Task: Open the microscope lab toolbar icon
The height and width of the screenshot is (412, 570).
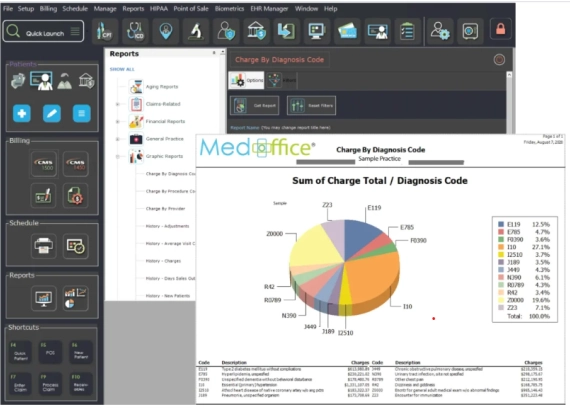Action: [x=196, y=31]
